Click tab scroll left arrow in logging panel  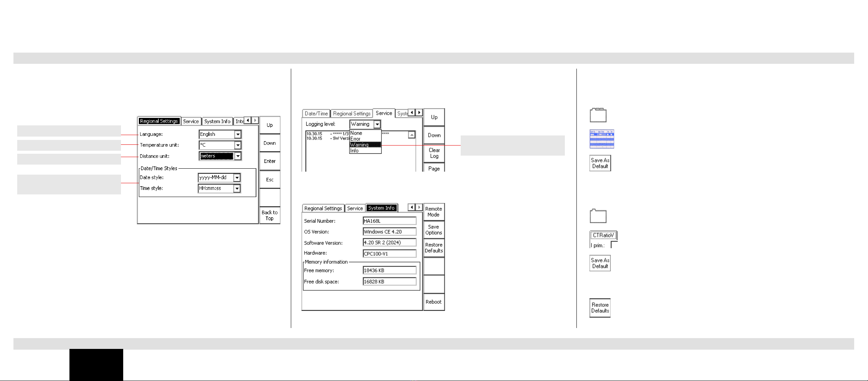coord(412,112)
